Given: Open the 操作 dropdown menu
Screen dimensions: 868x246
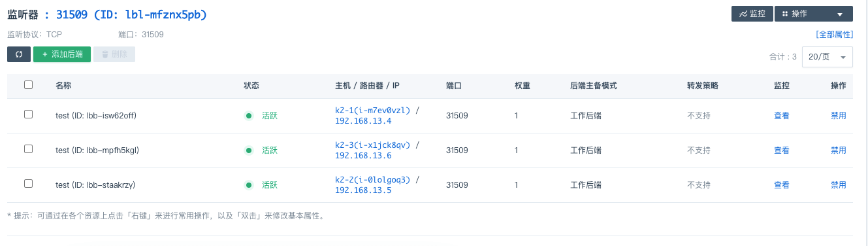Looking at the screenshot, I should (x=813, y=14).
